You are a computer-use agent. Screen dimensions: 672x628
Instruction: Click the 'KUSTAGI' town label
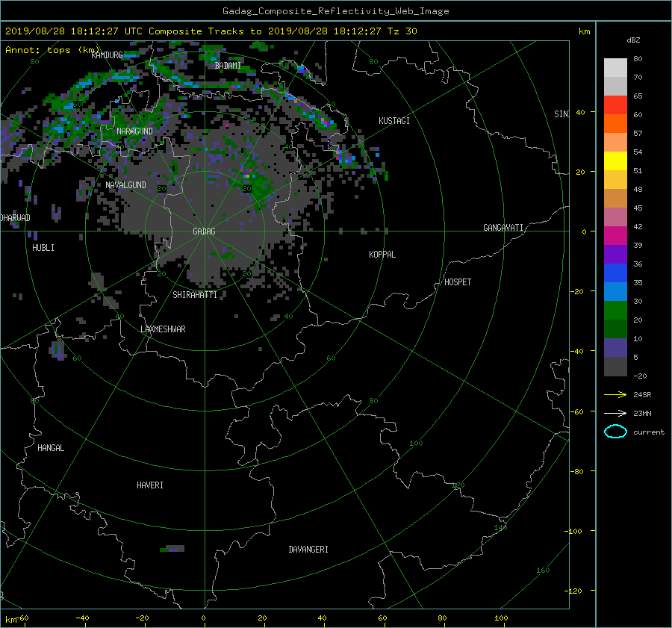coord(393,121)
